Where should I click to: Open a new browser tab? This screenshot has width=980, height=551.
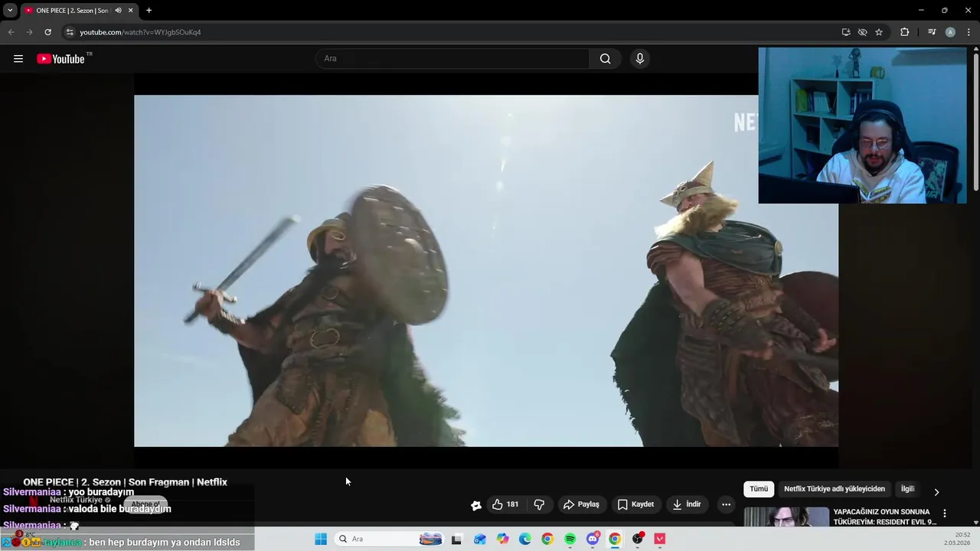click(x=149, y=11)
